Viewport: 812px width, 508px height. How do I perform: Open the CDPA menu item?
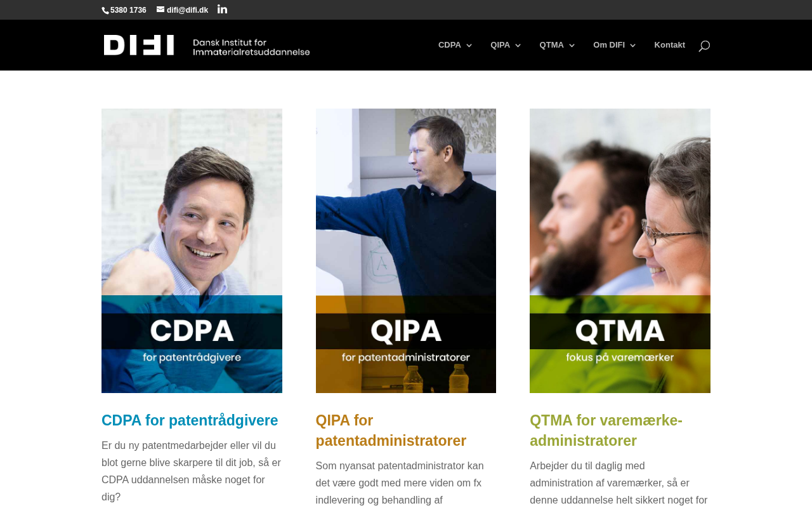point(450,45)
